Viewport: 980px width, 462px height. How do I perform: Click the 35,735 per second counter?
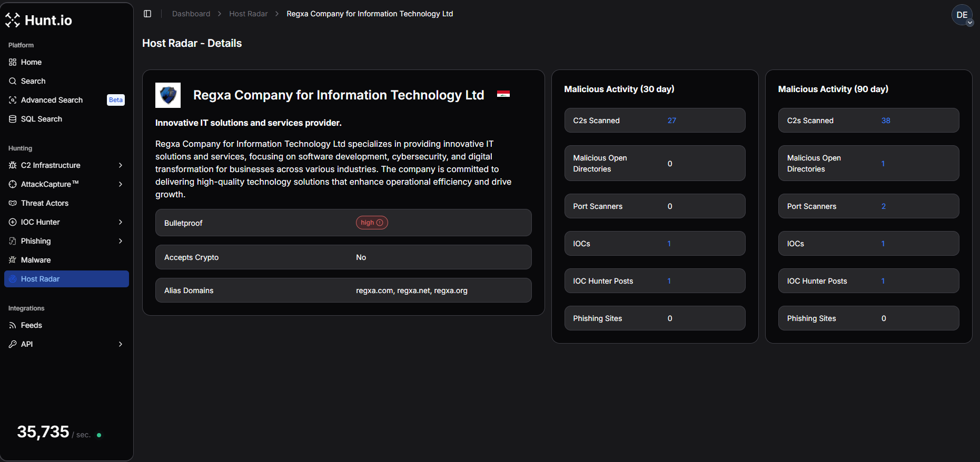click(43, 432)
